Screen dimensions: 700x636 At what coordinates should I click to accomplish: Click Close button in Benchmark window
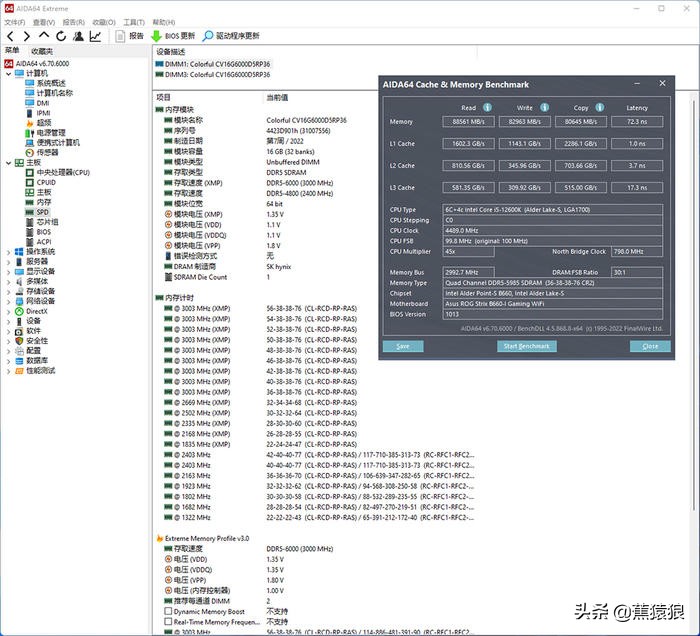[x=650, y=346]
